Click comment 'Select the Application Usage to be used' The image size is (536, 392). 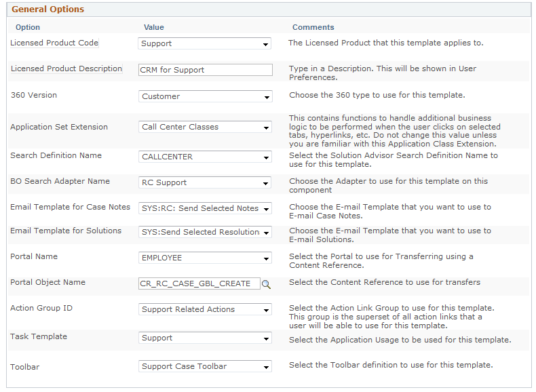[x=400, y=340]
